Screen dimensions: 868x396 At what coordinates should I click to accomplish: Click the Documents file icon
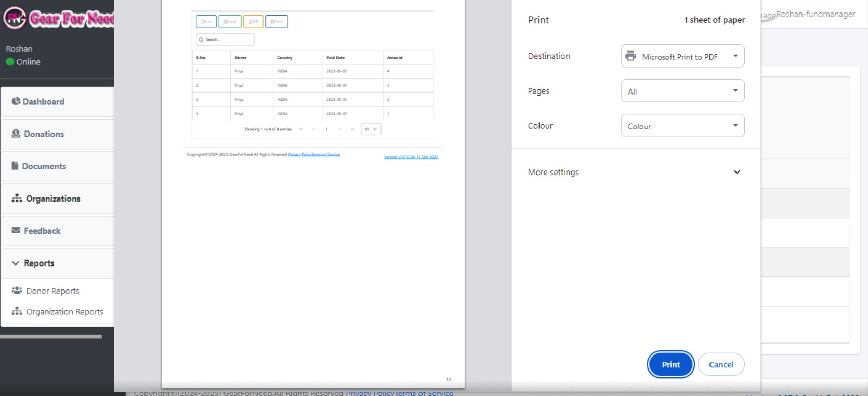tap(15, 166)
